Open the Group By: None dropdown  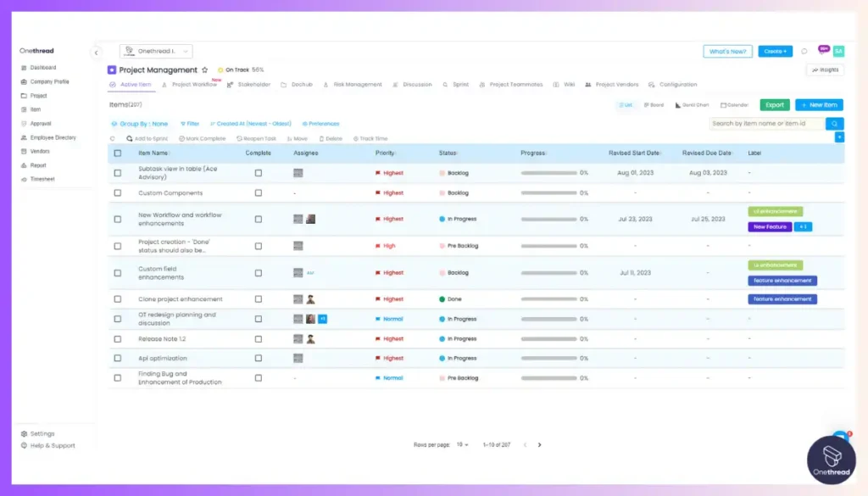tap(140, 124)
